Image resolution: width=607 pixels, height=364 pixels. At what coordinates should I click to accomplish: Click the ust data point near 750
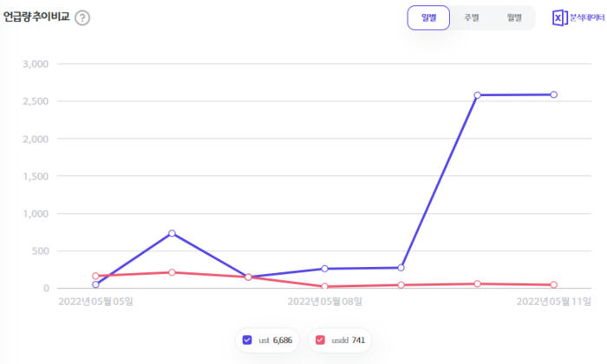(172, 233)
